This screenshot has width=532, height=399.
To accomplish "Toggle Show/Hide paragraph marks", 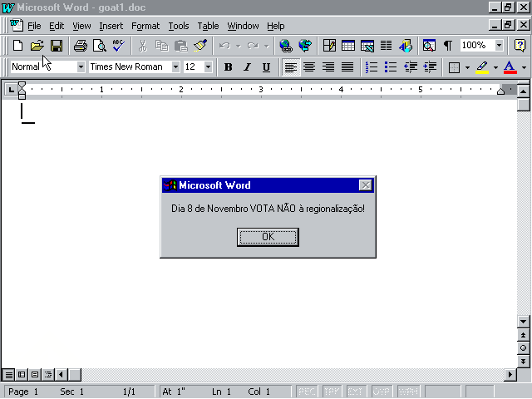I will point(448,46).
